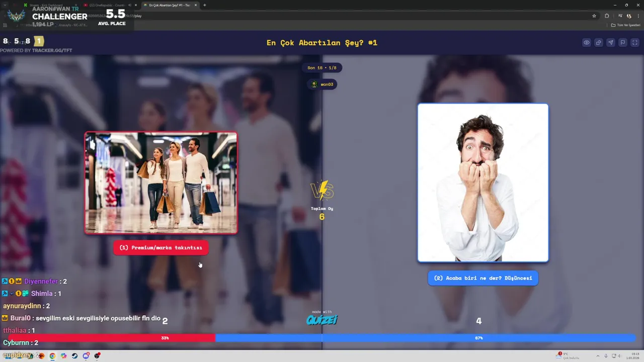Open the weather widget showing 5°C
This screenshot has height=362, width=644.
point(568,356)
